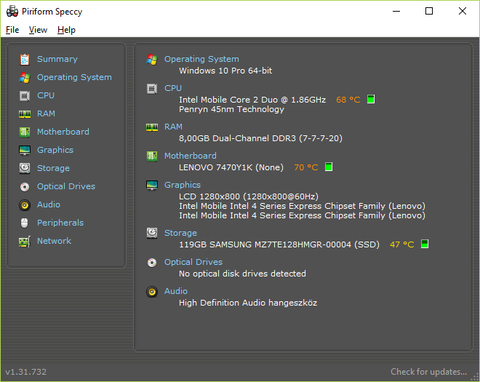Open the File menu

coord(12,30)
